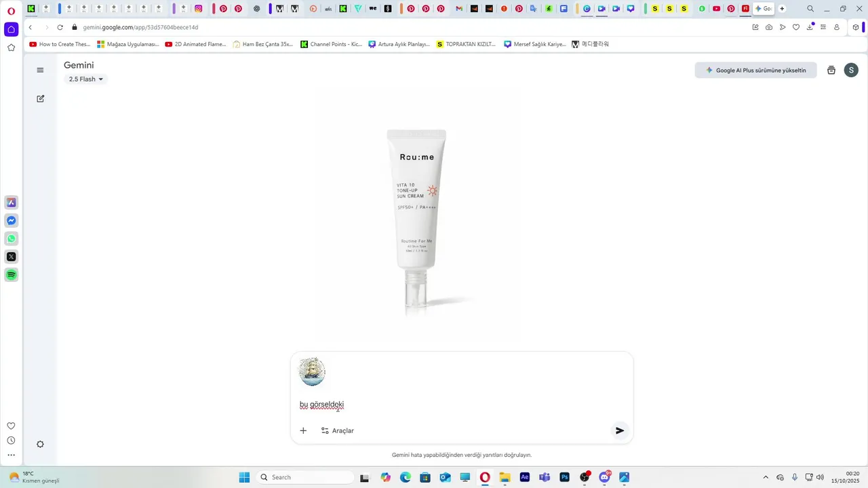Click the uploaded ship image thumbnail

coord(312,372)
